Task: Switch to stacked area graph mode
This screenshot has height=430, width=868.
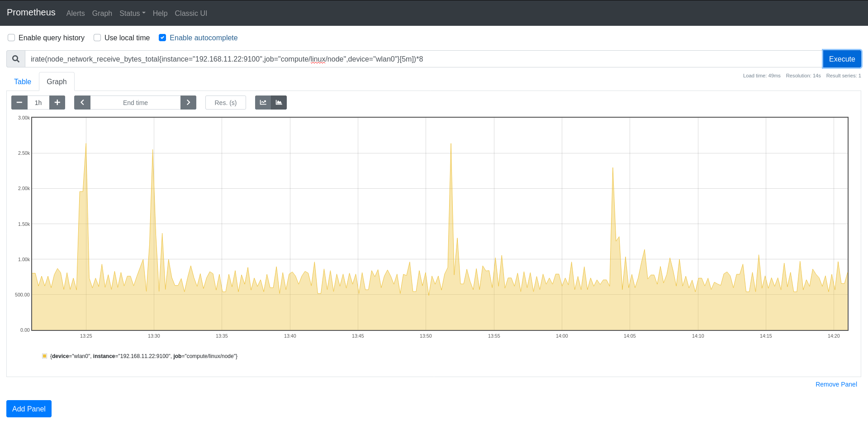Action: pyautogui.click(x=279, y=103)
